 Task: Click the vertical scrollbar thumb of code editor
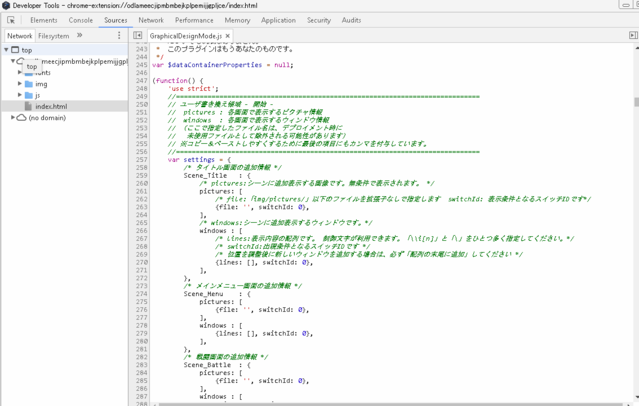click(x=636, y=102)
